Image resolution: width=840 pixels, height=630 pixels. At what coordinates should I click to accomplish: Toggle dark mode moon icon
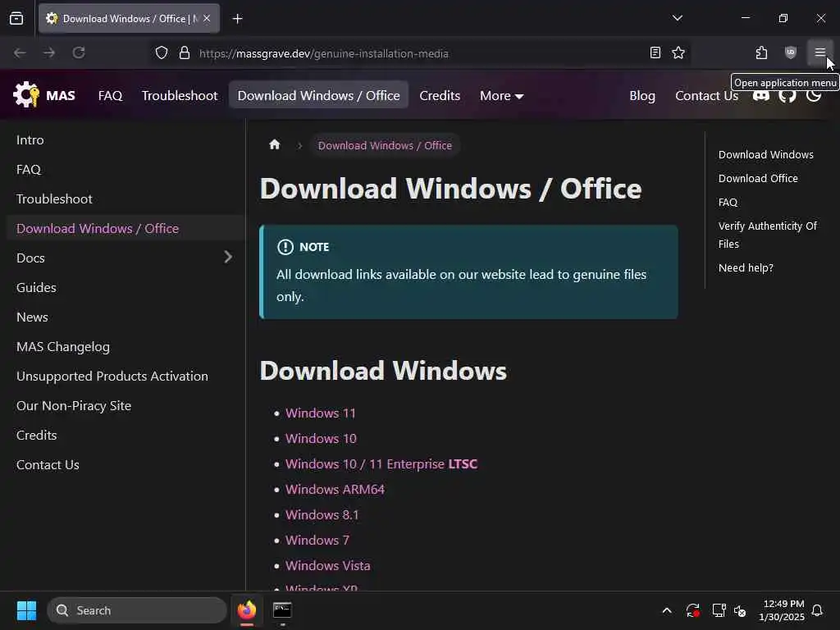point(813,95)
